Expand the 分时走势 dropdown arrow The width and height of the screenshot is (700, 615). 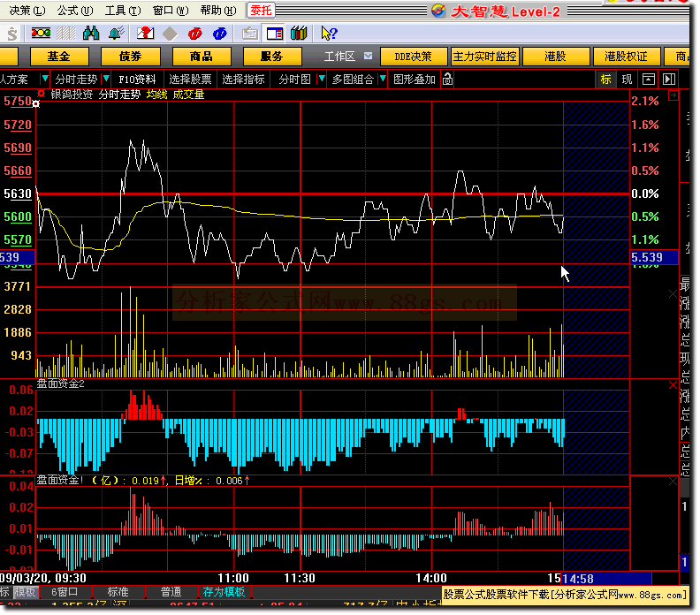106,79
